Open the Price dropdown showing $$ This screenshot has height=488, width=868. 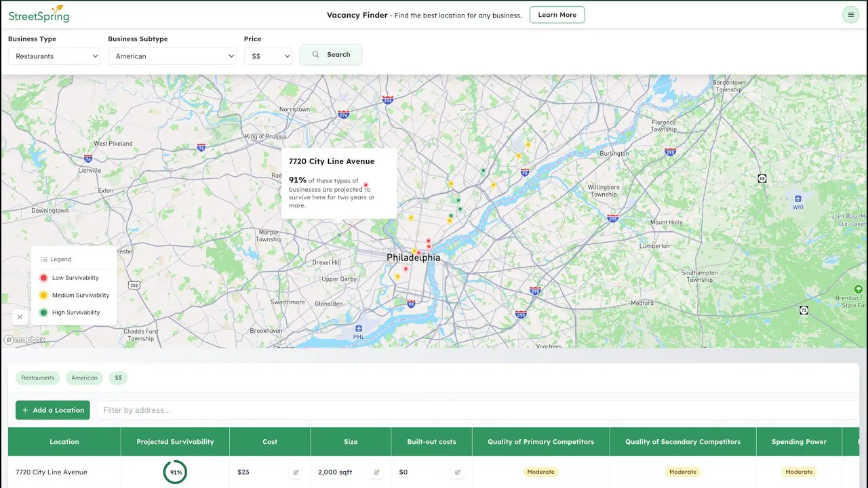(x=268, y=56)
